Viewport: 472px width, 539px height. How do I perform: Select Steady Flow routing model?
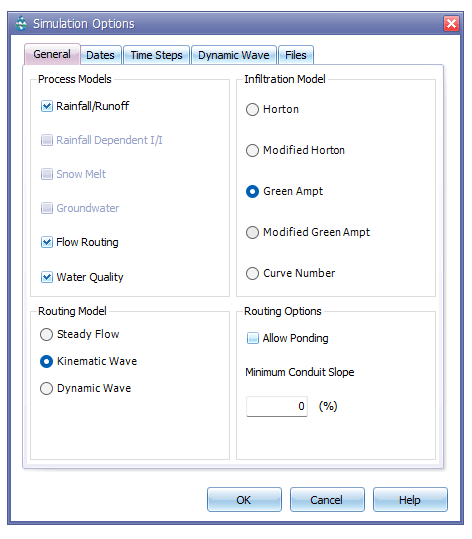[46, 334]
